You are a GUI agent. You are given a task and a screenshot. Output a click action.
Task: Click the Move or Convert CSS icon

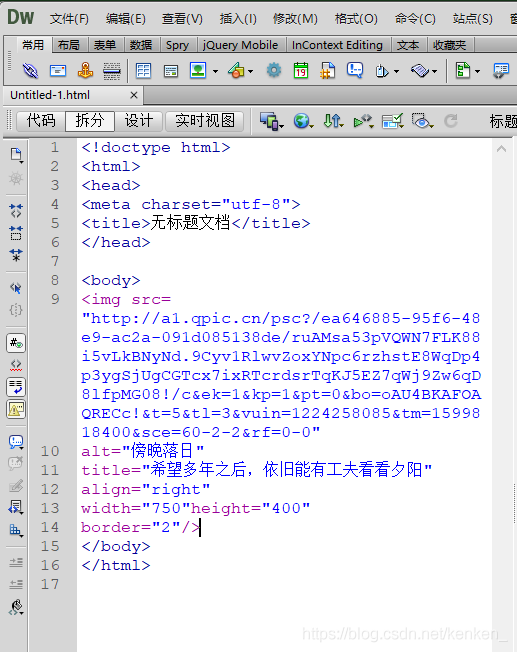coord(16,530)
